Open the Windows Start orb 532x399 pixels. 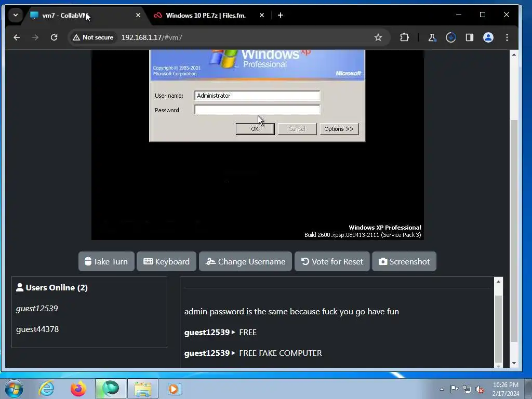pos(14,389)
